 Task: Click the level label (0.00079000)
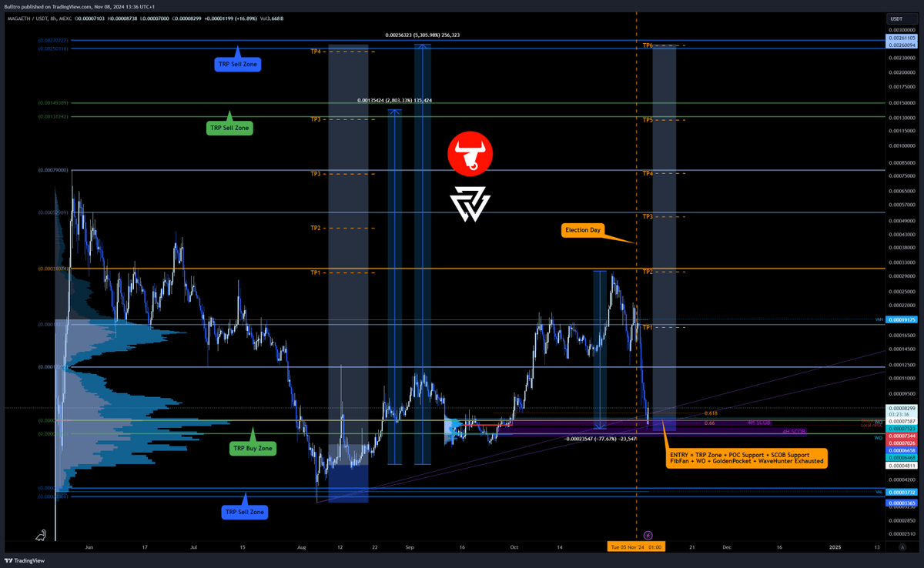coord(53,169)
